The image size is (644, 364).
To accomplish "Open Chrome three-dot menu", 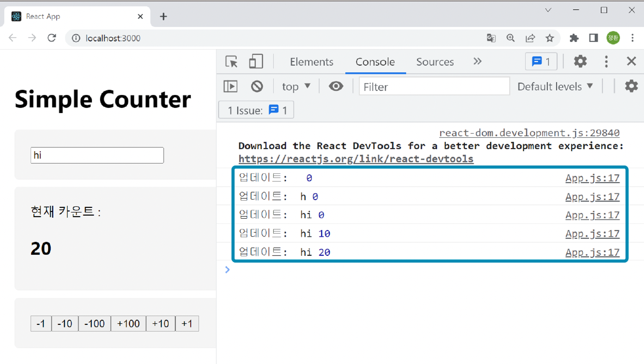I will coord(632,38).
